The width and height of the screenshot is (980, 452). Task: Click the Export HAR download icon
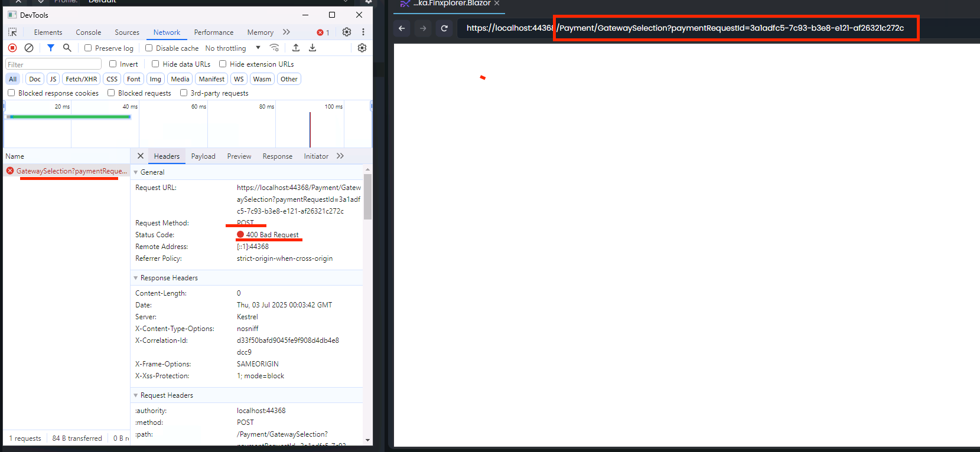[312, 48]
